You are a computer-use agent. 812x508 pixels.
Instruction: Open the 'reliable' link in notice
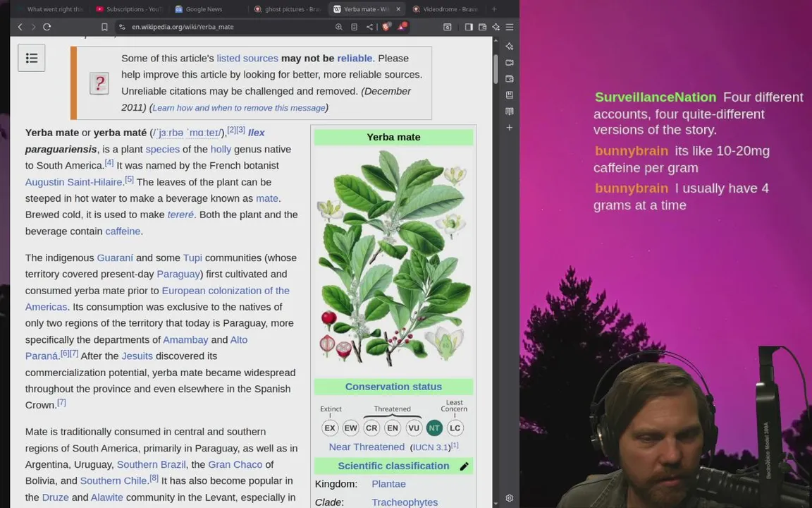[355, 59]
